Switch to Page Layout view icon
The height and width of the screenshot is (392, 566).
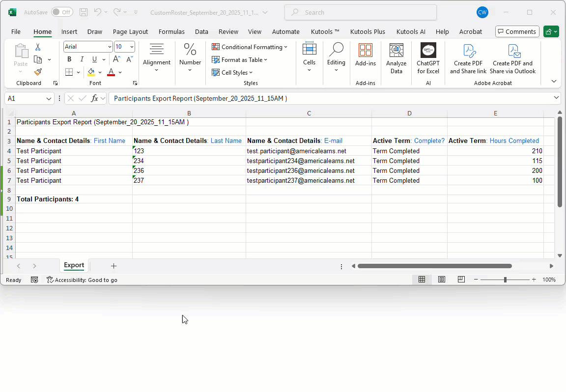pyautogui.click(x=442, y=280)
